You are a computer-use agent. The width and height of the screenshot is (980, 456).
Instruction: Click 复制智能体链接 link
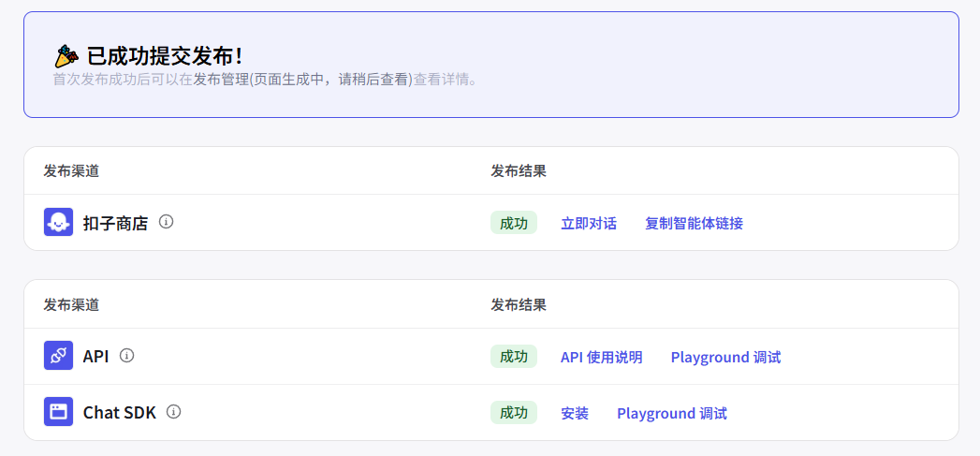(694, 223)
